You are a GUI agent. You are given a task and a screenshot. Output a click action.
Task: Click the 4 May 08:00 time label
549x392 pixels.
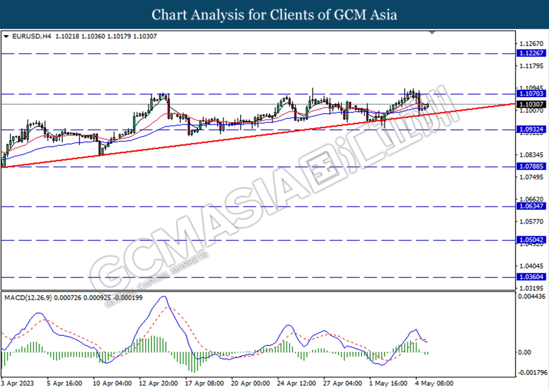(x=434, y=383)
